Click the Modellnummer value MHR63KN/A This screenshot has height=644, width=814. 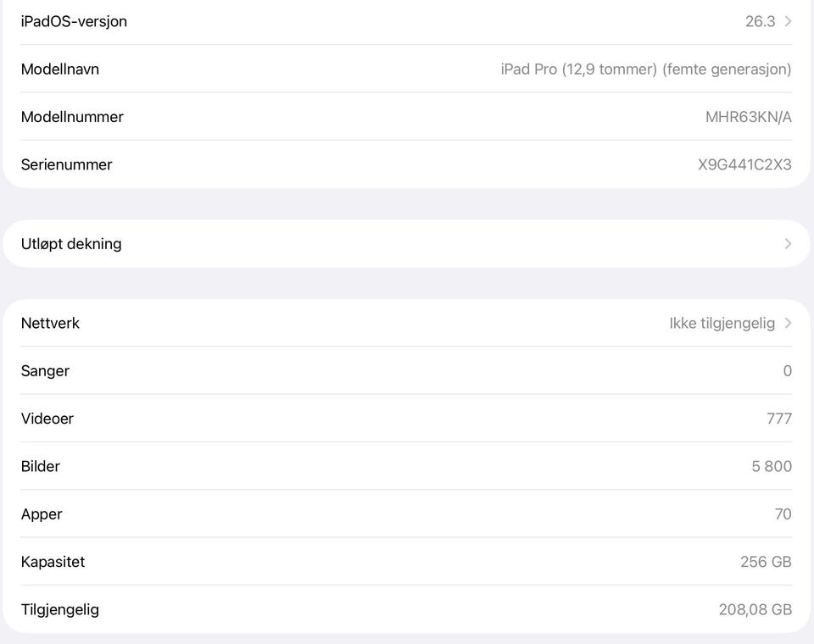pos(748,117)
